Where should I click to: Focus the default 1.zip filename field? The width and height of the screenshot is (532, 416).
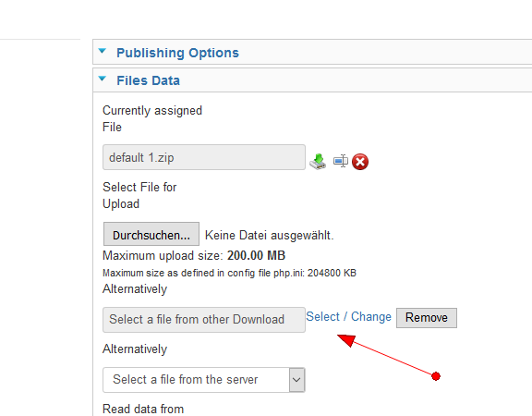pyautogui.click(x=204, y=157)
